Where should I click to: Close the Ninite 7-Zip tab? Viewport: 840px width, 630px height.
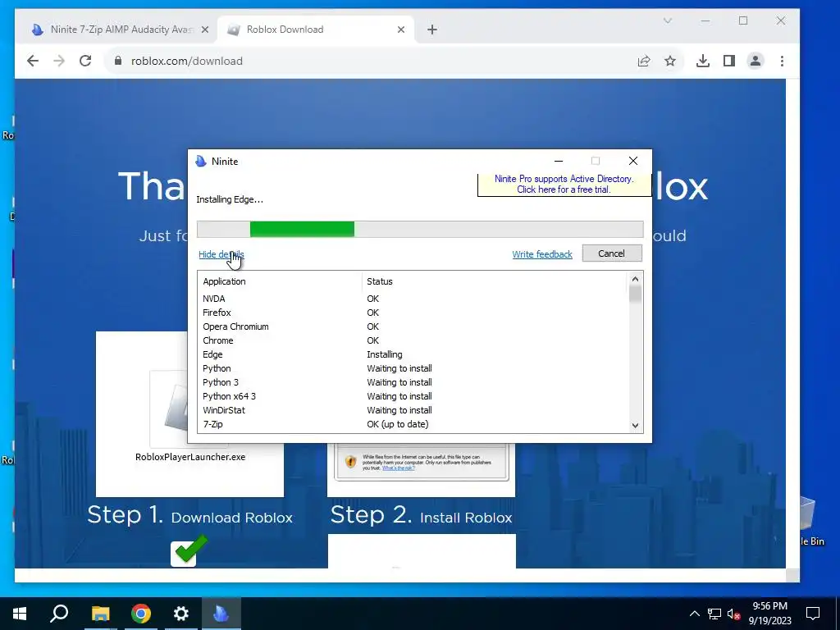point(204,30)
